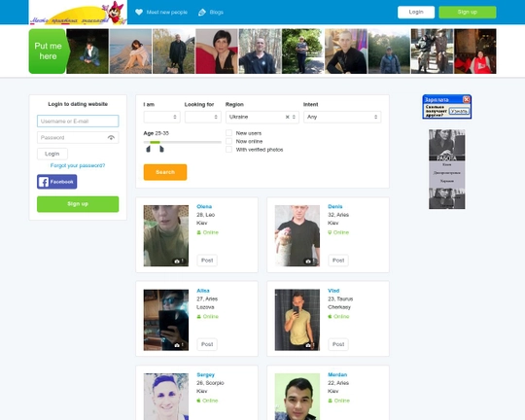The image size is (525, 420).
Task: Open Meet new people menu item
Action: click(167, 13)
